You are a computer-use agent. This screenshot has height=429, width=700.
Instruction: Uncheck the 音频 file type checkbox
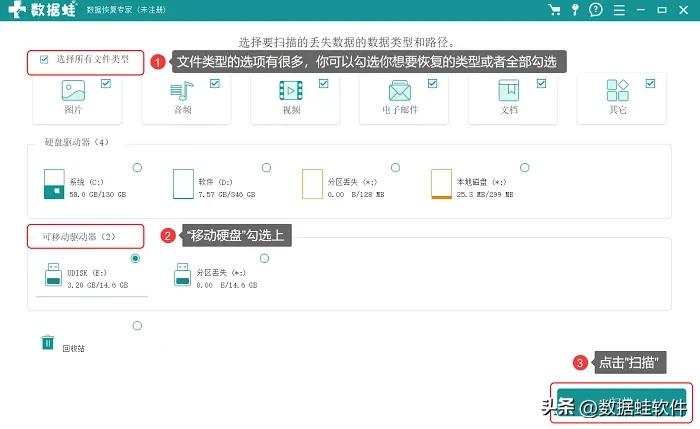(x=215, y=83)
